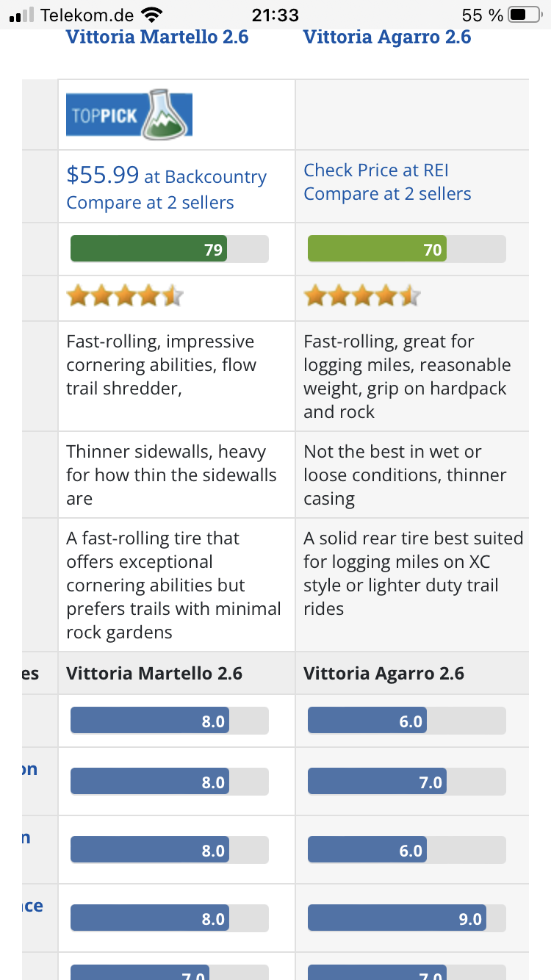The height and width of the screenshot is (980, 551).
Task: Tap the Agarro 7.0 rating bar
Action: click(x=407, y=782)
